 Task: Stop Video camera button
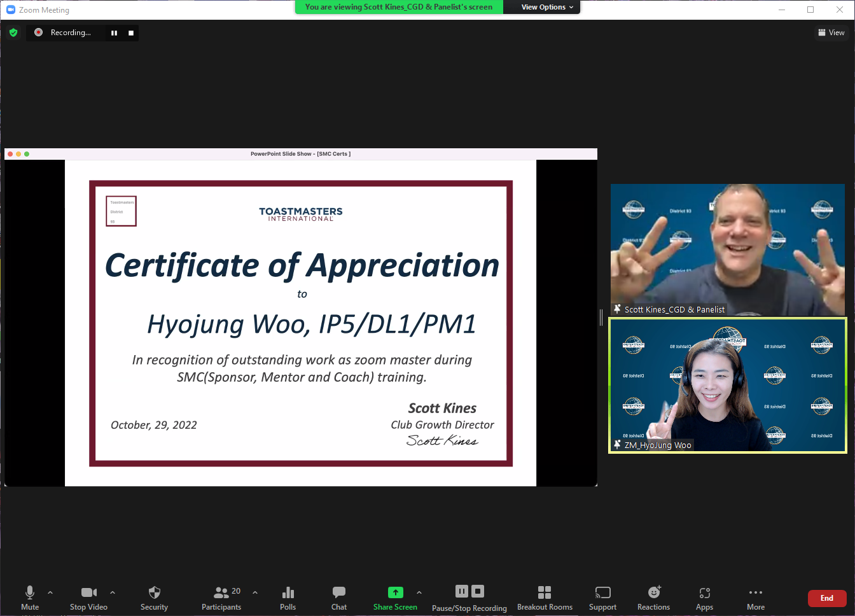[x=88, y=598]
